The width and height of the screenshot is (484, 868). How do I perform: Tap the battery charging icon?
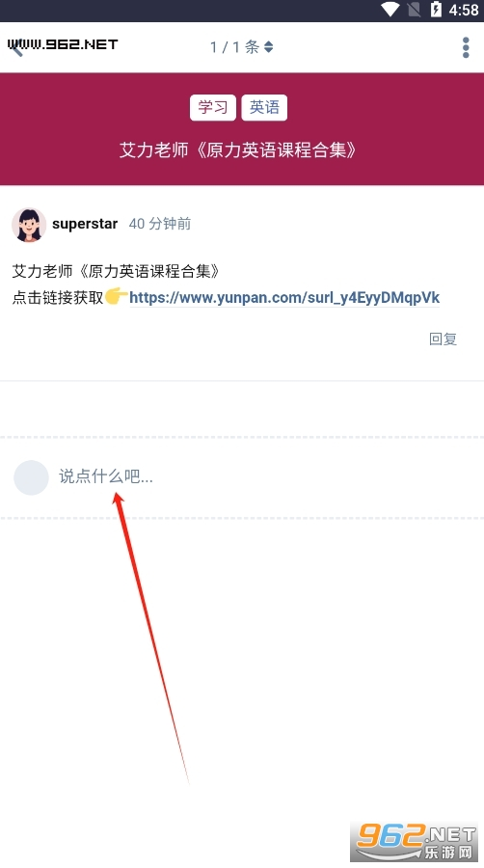pos(437,10)
